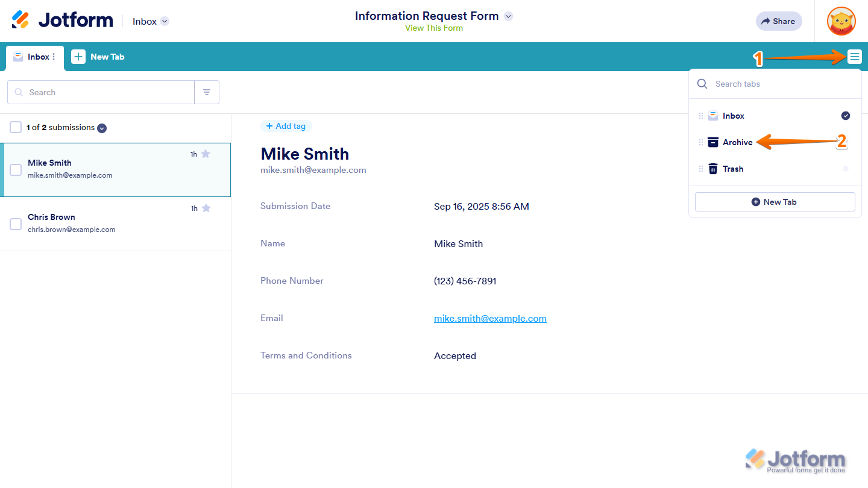Click the user avatar icon

(841, 21)
